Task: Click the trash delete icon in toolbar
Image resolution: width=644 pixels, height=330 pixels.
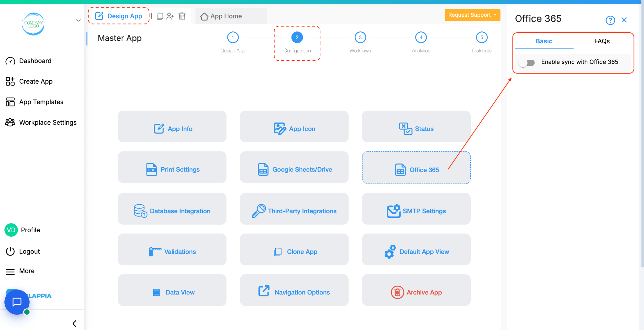Action: coord(182,16)
